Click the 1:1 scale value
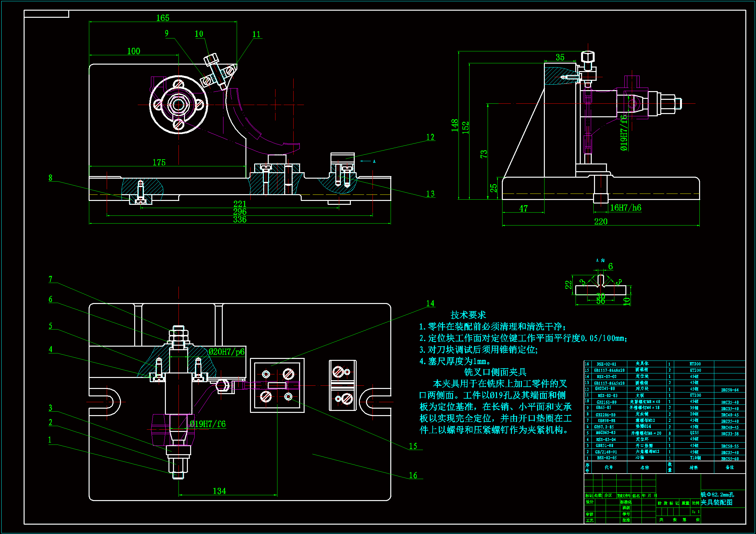756x534 pixels. click(695, 512)
